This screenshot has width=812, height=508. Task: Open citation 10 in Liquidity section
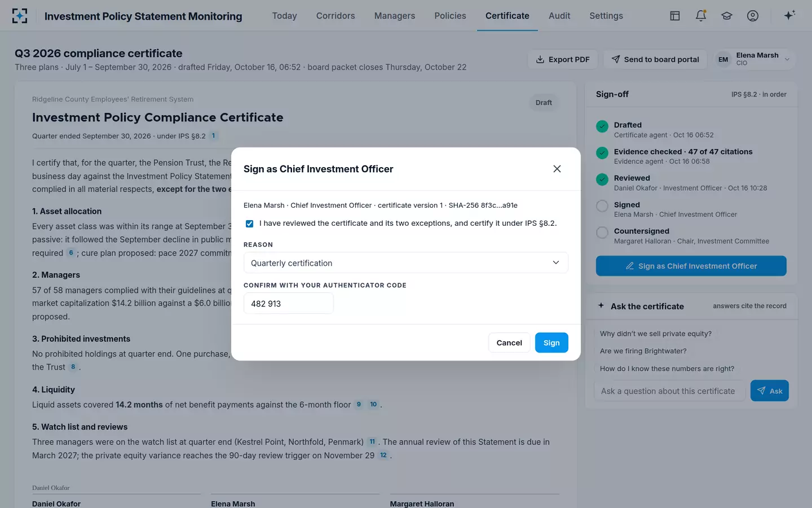click(373, 405)
